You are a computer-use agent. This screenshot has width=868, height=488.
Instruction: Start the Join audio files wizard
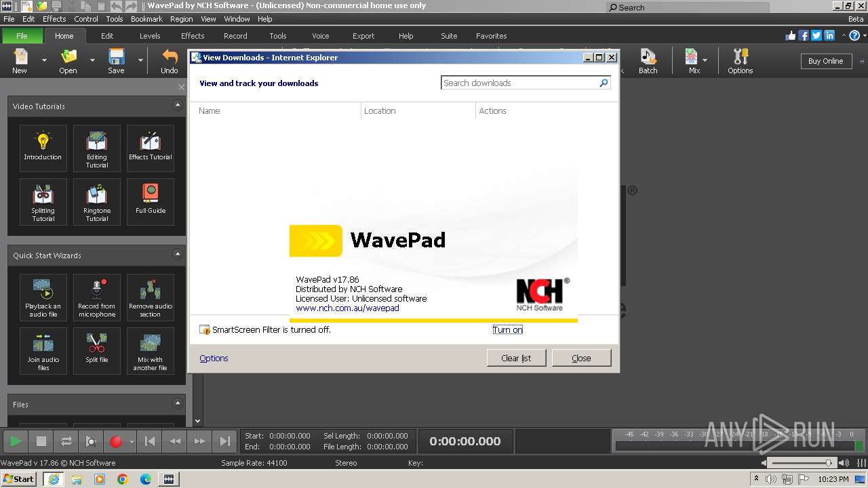point(43,350)
